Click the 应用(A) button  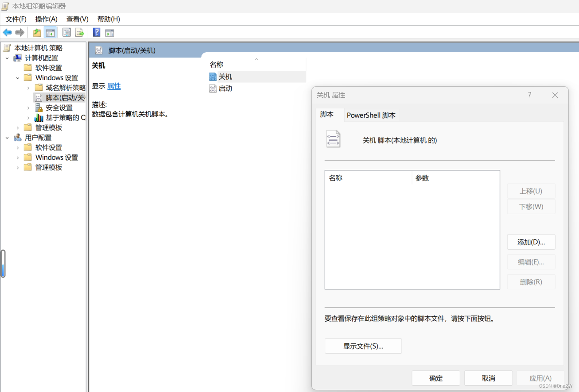pos(541,378)
